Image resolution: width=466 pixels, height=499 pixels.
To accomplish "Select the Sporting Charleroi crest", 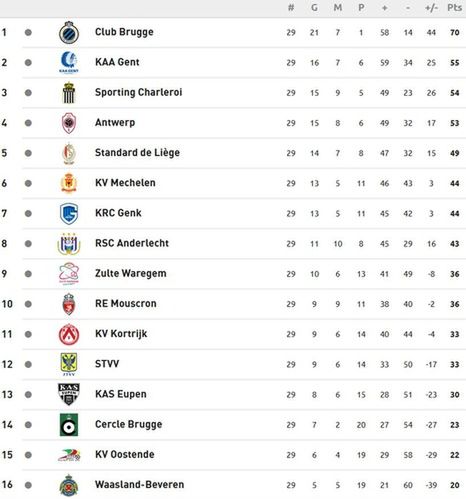I will (69, 93).
